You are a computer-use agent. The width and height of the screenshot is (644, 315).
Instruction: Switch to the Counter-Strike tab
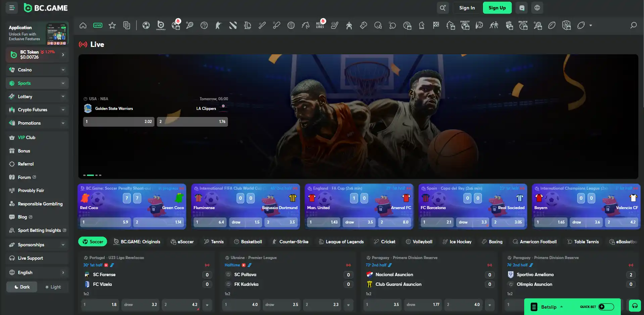point(290,242)
